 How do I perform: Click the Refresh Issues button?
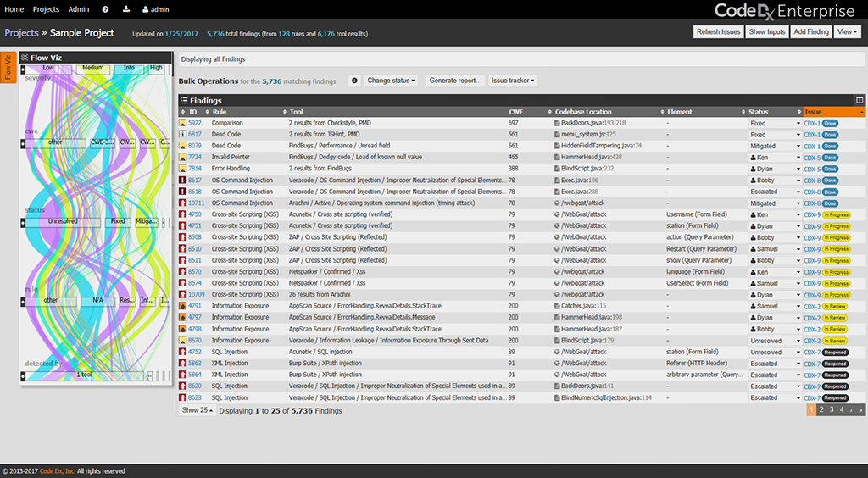[718, 32]
